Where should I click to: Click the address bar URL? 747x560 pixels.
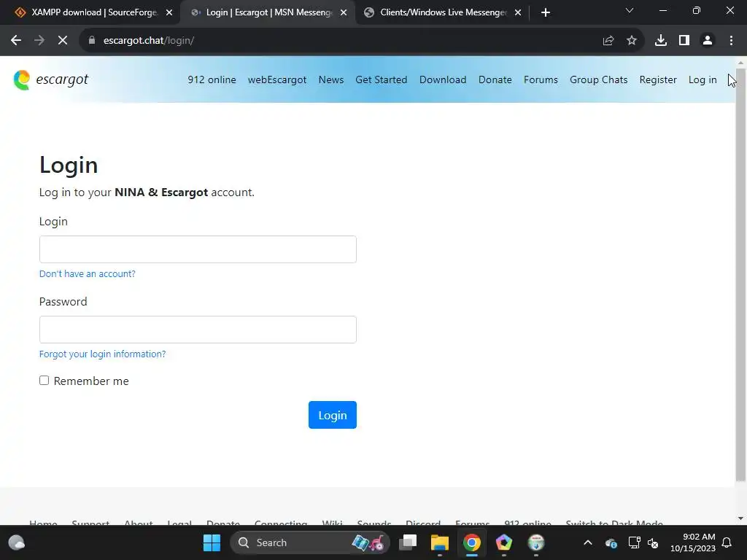pyautogui.click(x=149, y=41)
